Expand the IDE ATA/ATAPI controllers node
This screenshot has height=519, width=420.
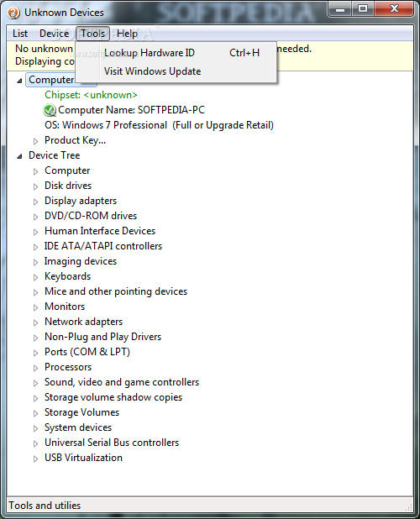[36, 247]
